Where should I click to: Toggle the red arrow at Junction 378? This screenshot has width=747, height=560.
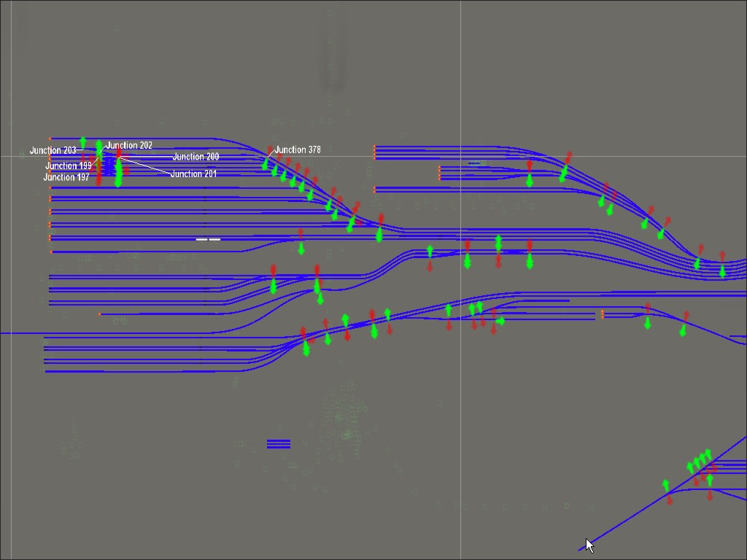[271, 152]
